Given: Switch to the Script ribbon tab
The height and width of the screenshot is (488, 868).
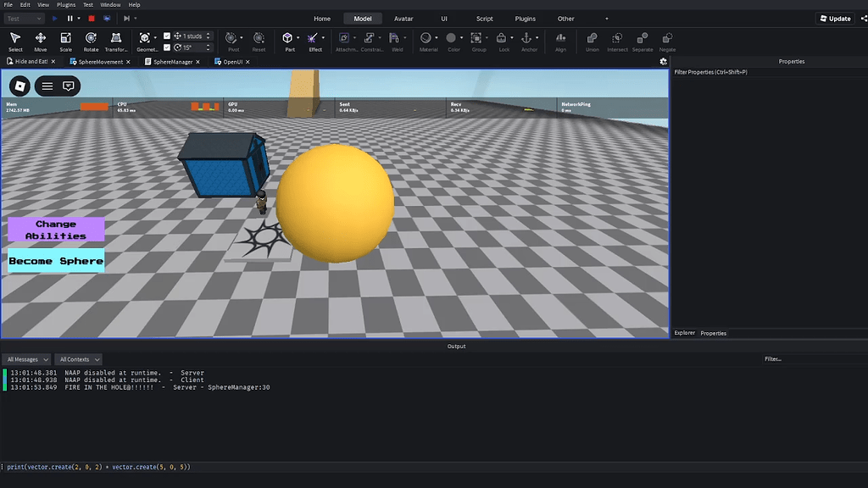Looking at the screenshot, I should (x=484, y=19).
